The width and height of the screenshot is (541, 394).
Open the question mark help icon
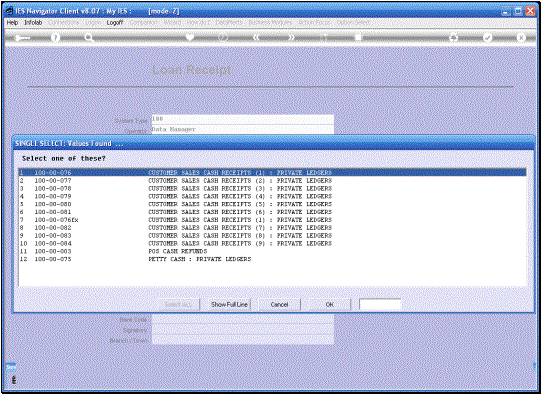[55, 37]
